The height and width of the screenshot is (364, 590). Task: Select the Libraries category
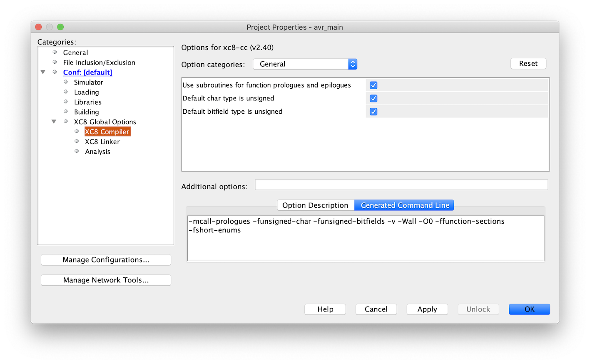coord(87,102)
